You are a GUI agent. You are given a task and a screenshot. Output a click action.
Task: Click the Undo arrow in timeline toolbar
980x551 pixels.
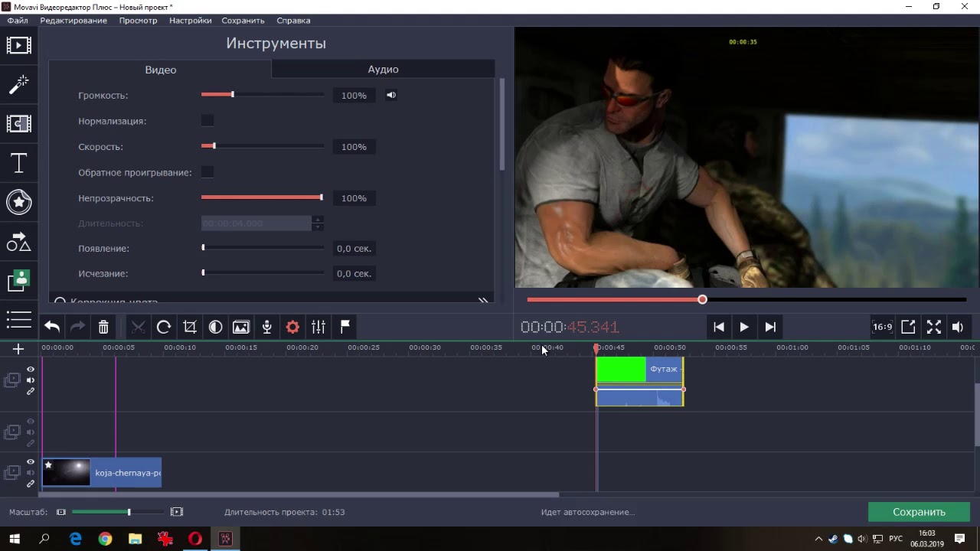click(52, 328)
